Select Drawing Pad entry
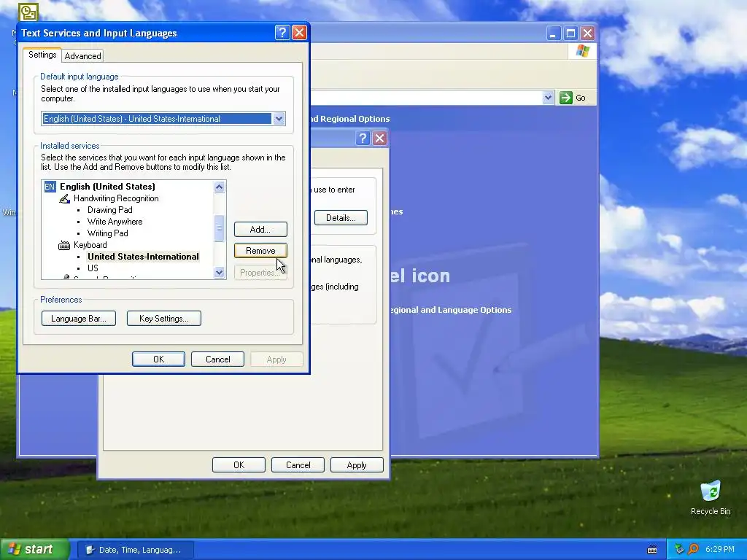 (x=109, y=210)
